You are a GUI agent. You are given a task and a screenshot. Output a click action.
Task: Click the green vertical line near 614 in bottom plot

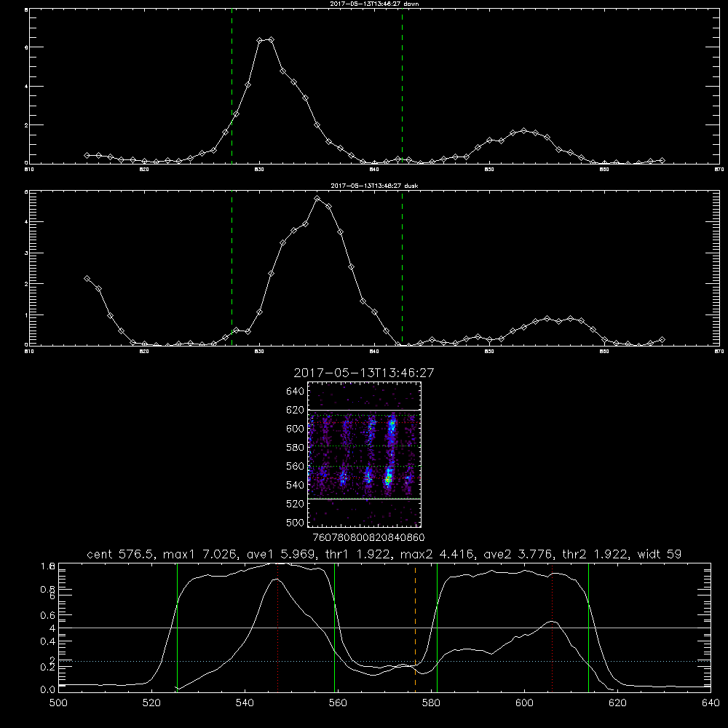pos(588,628)
